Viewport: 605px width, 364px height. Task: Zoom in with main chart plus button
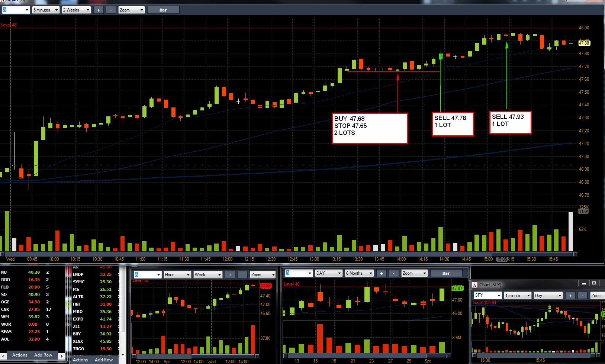click(x=98, y=10)
